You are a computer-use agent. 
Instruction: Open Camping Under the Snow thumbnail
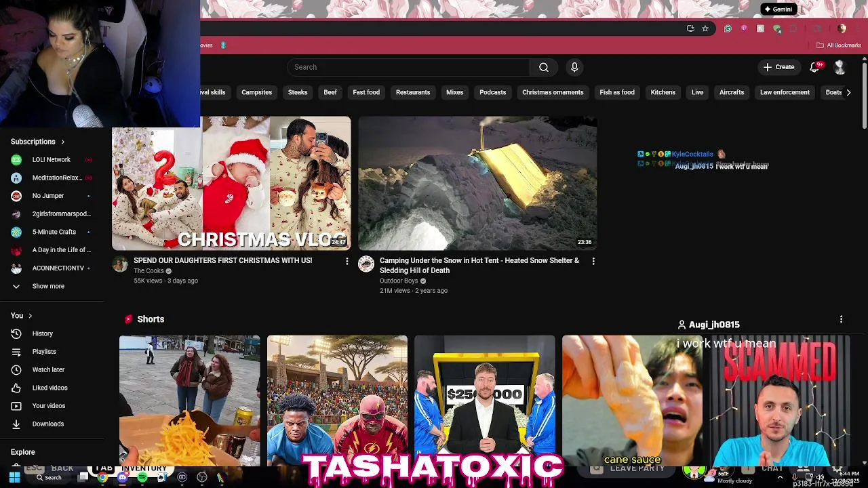click(x=477, y=183)
